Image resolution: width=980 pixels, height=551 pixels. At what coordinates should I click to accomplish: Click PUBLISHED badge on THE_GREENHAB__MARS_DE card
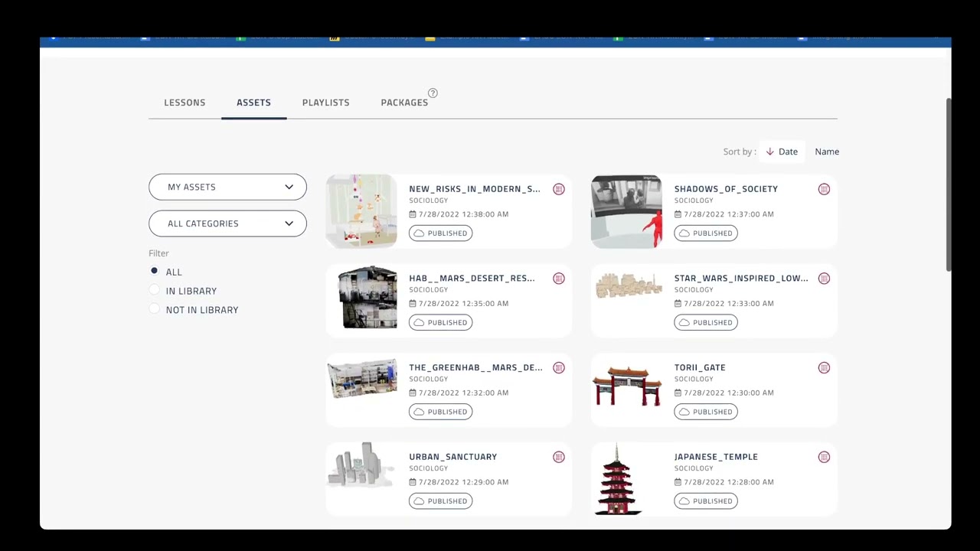coord(440,412)
